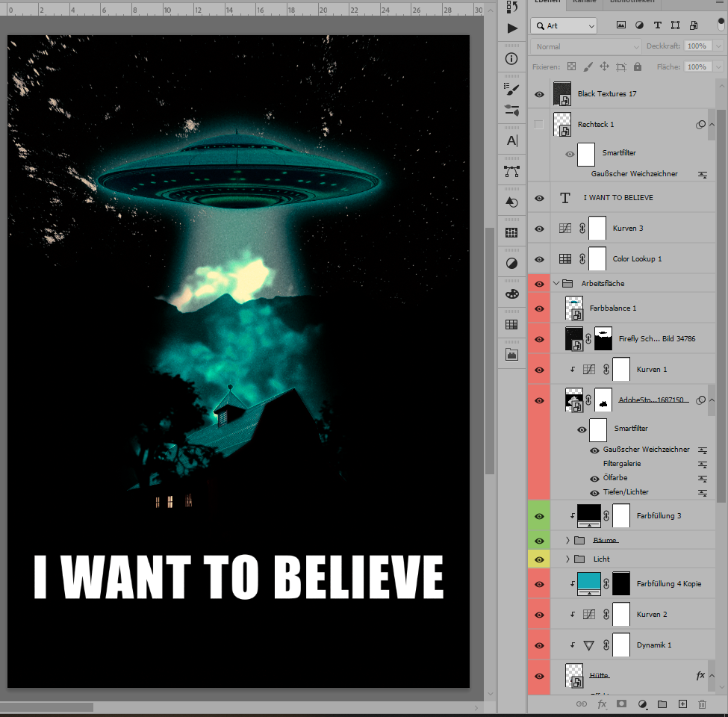Click the Kurven 2 layer mask thumbnail

click(x=621, y=615)
